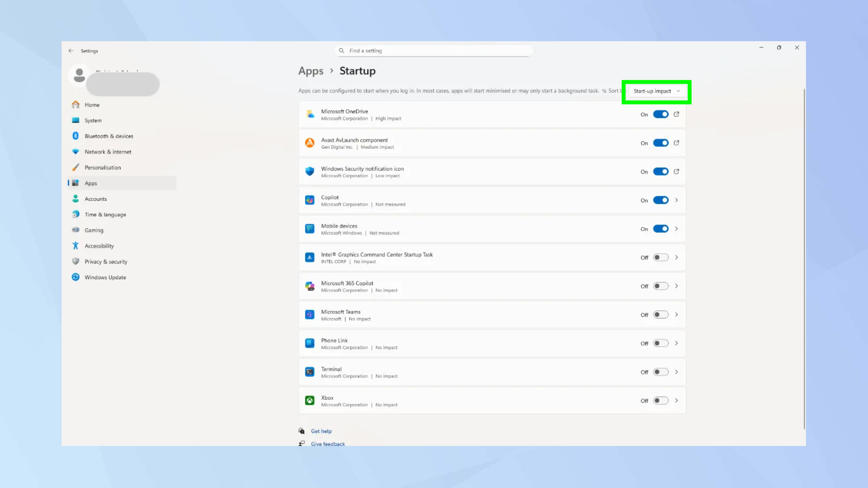
Task: Click the user profile avatar
Action: coord(79,75)
